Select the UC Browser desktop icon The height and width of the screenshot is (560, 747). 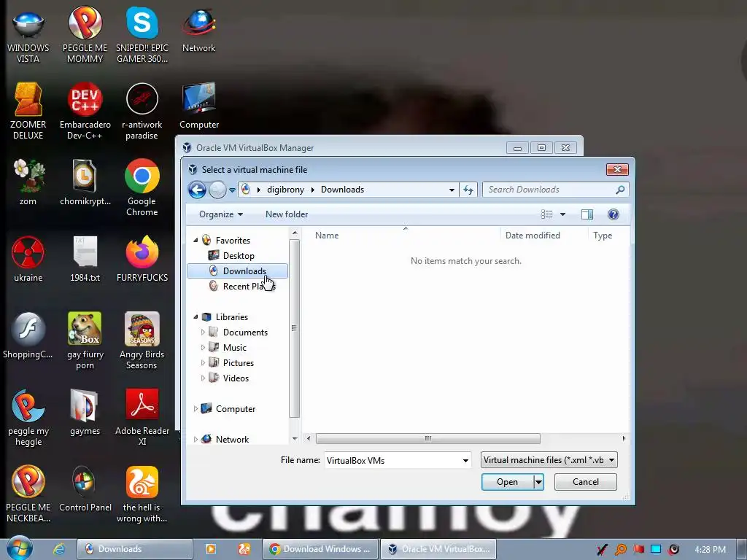pyautogui.click(x=142, y=494)
